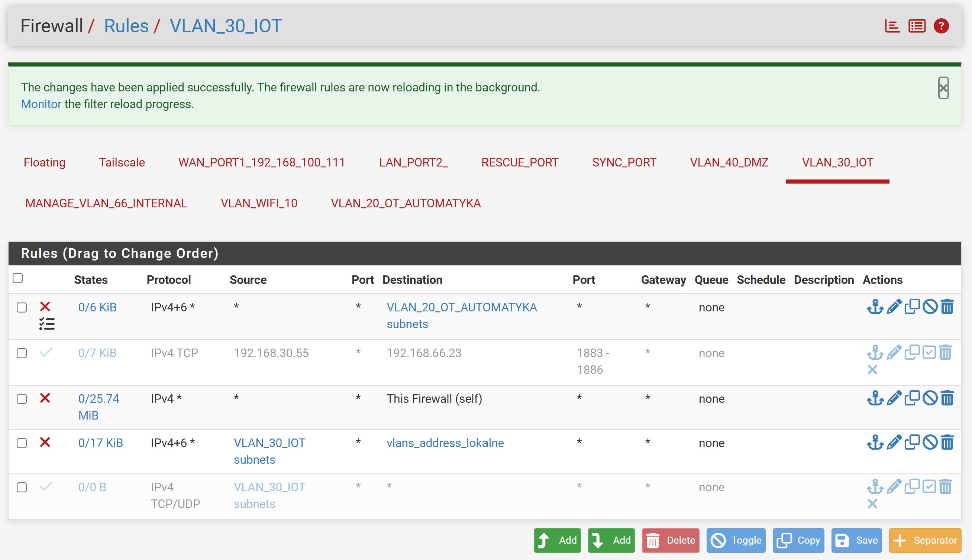
Task: Tick the select-all checkbox in table header
Action: (x=18, y=278)
